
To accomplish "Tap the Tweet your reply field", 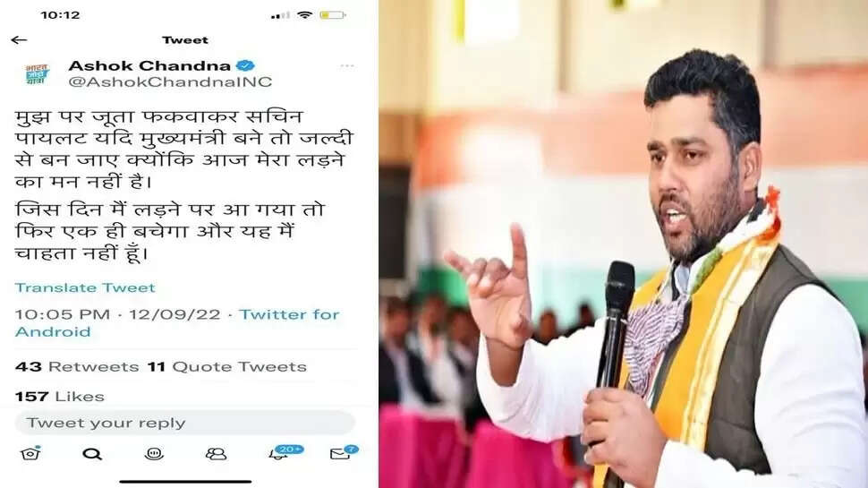I will click(x=185, y=423).
